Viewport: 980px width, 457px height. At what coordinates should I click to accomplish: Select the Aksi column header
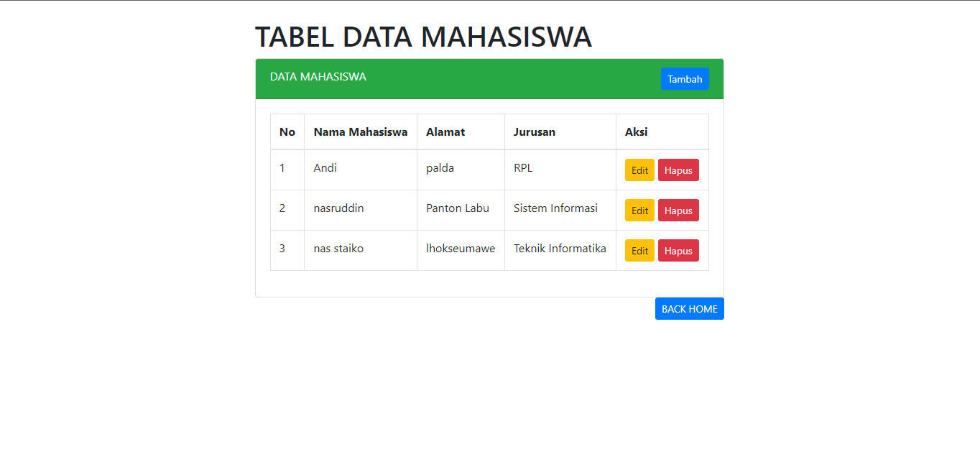click(634, 131)
